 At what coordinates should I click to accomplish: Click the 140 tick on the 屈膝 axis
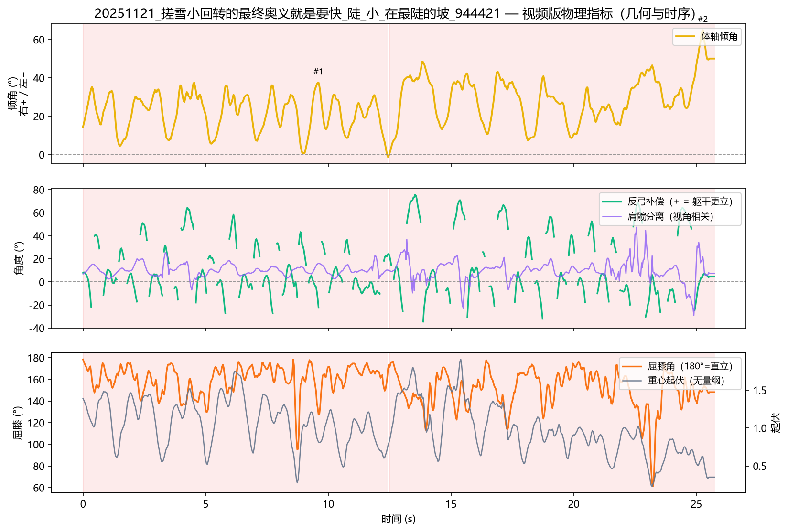click(37, 401)
